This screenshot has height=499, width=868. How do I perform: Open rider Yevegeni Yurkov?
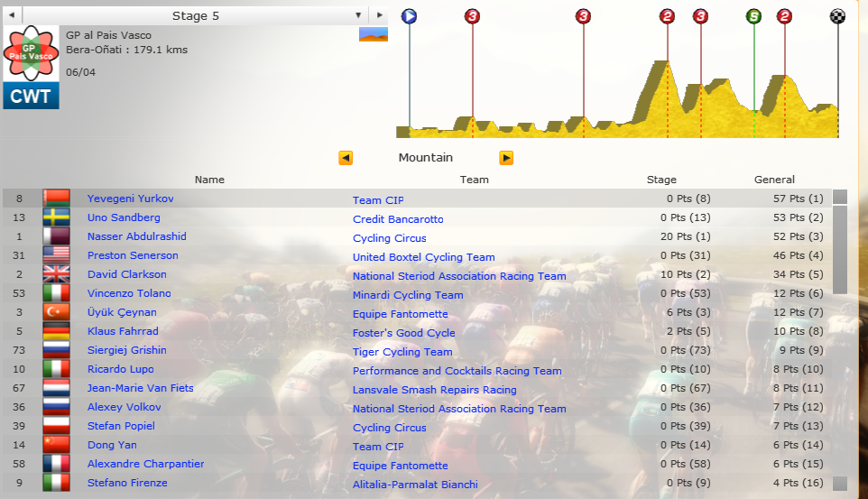[131, 199]
